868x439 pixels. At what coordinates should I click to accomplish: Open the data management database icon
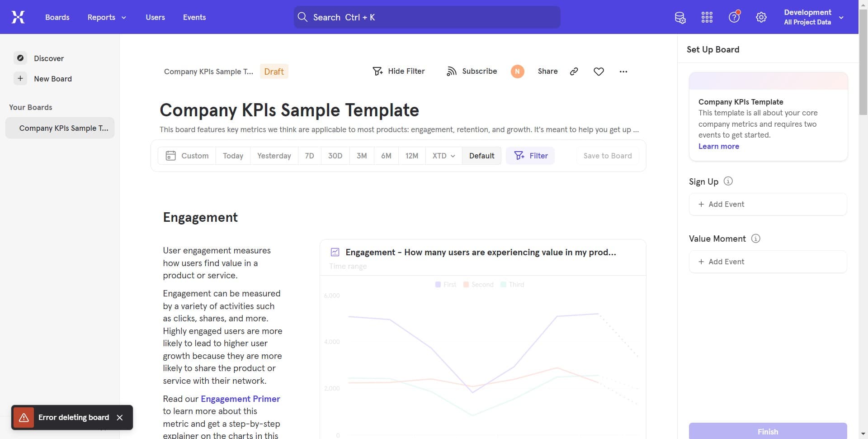(680, 18)
